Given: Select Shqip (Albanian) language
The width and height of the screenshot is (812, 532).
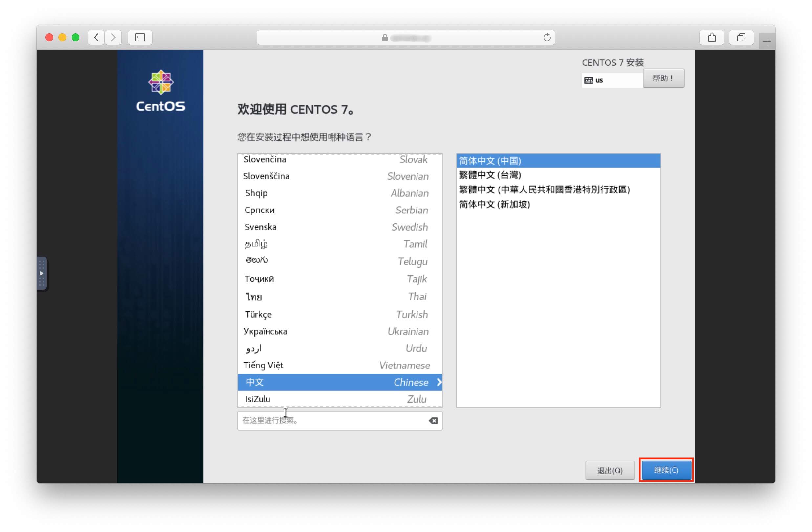Looking at the screenshot, I should (x=340, y=193).
